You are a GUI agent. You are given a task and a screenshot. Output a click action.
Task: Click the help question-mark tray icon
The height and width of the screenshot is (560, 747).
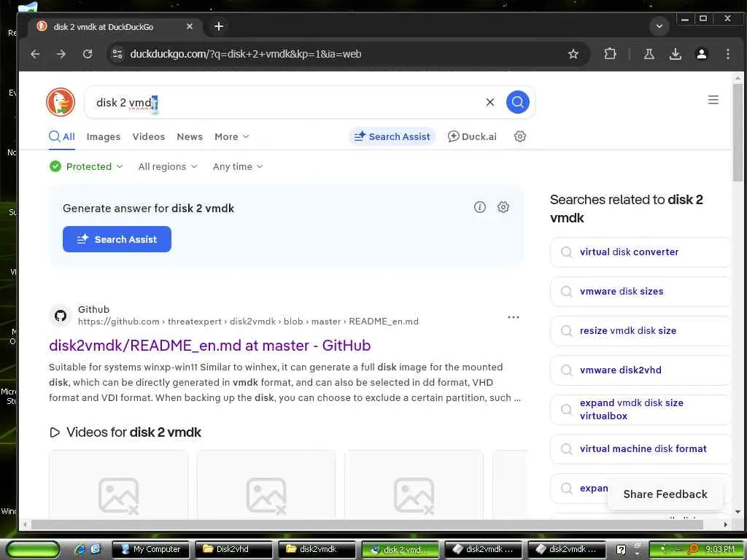point(621,550)
